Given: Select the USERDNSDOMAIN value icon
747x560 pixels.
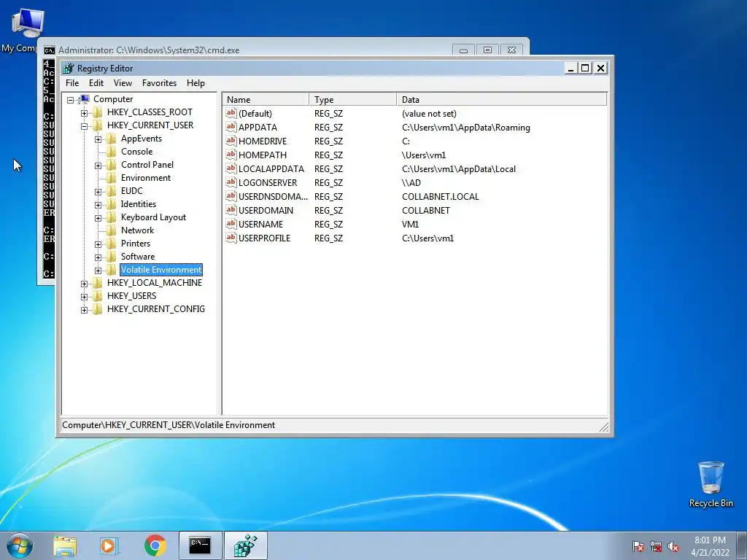Looking at the screenshot, I should [231, 195].
